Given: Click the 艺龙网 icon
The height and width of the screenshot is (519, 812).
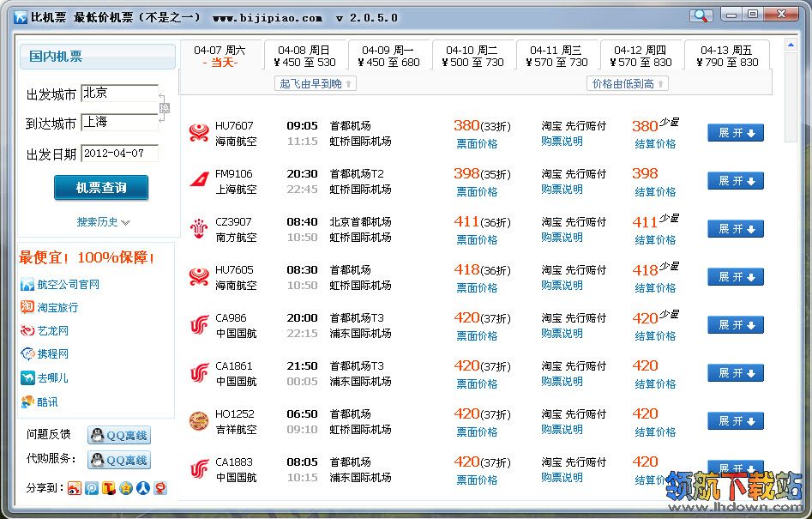Looking at the screenshot, I should [x=27, y=330].
